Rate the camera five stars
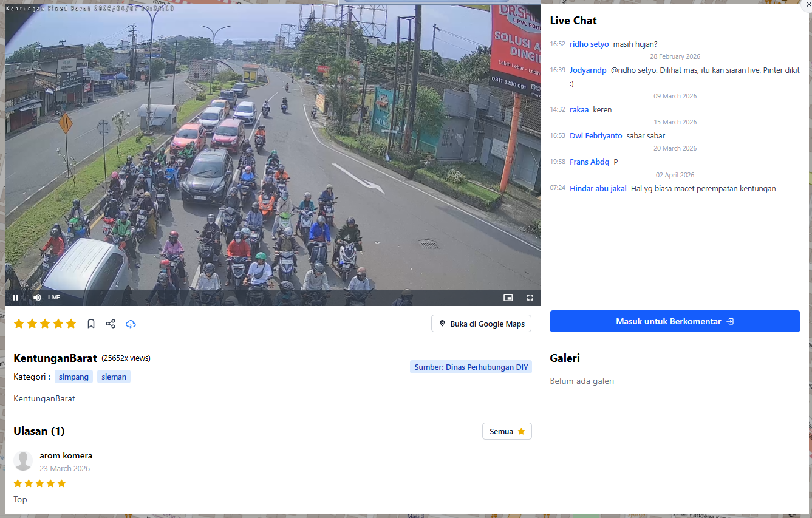Screen dimensions: 812x518 (x=71, y=324)
